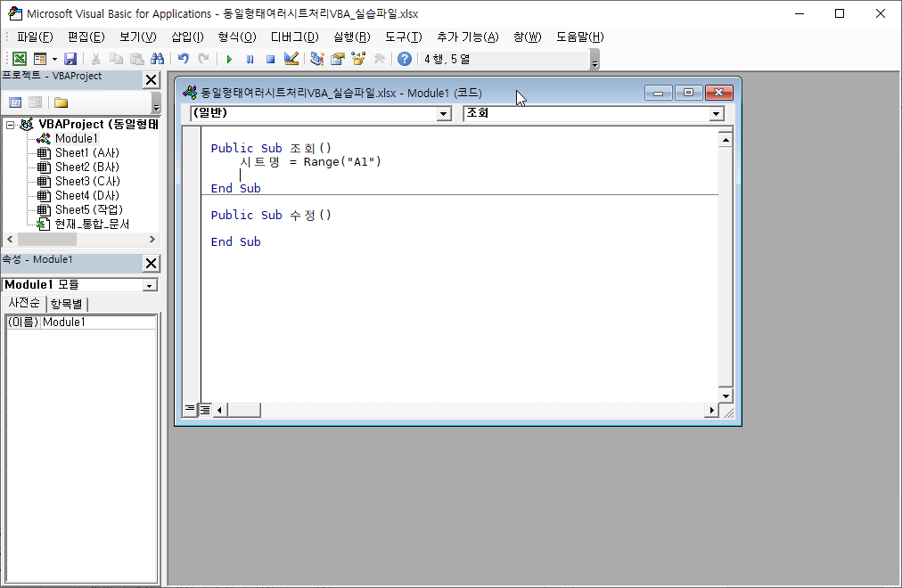The width and height of the screenshot is (902, 588).
Task: Open the 보기(V) menu
Action: pos(138,37)
